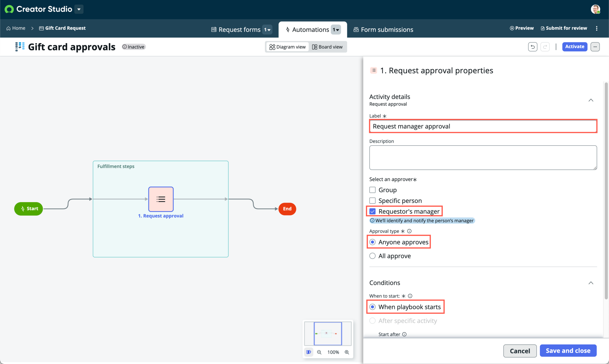This screenshot has width=609, height=364.
Task: Click into the Description text area
Action: click(483, 157)
